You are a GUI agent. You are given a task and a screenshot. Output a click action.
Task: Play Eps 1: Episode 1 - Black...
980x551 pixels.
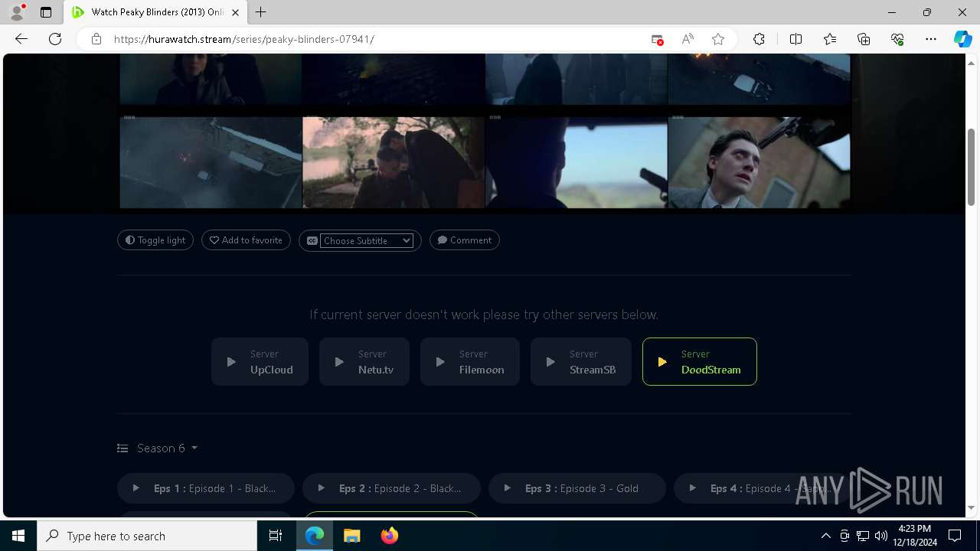pyautogui.click(x=206, y=488)
